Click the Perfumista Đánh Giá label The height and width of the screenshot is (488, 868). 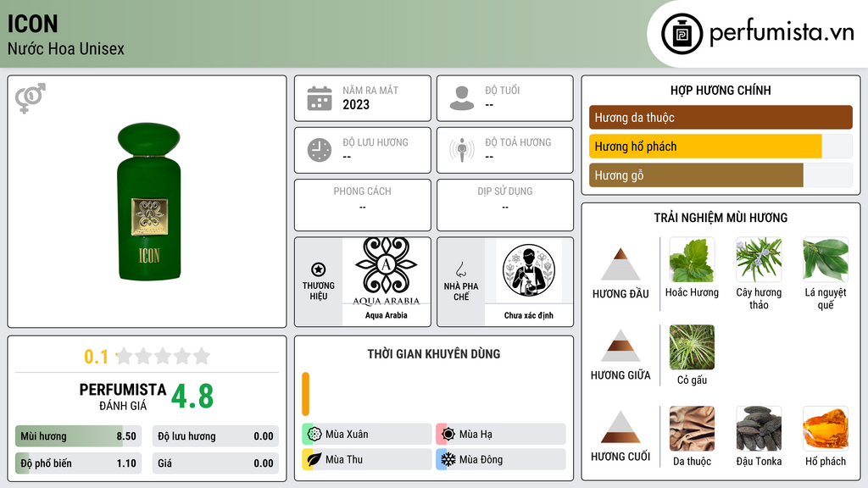point(123,396)
